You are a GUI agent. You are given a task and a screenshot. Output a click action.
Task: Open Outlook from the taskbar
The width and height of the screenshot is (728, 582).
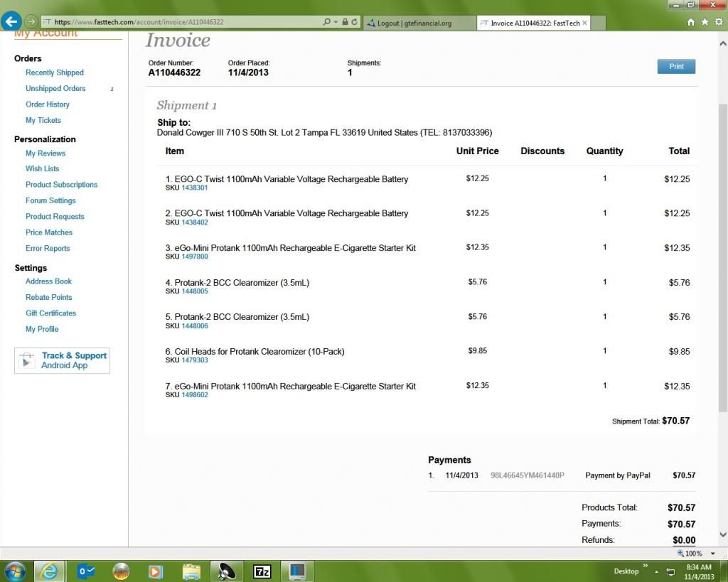(85, 571)
